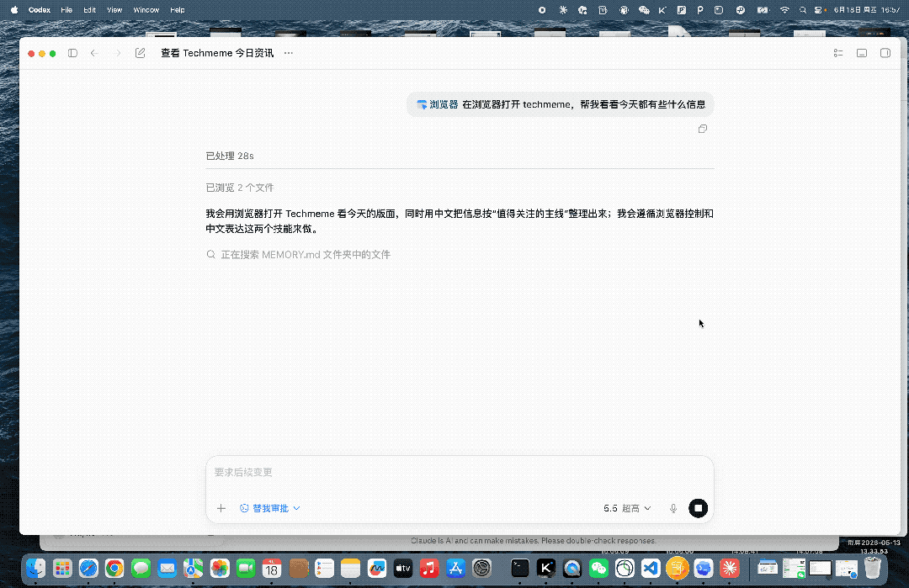This screenshot has height=588, width=909.
Task: Open Freeform from the Dock
Action: [377, 569]
